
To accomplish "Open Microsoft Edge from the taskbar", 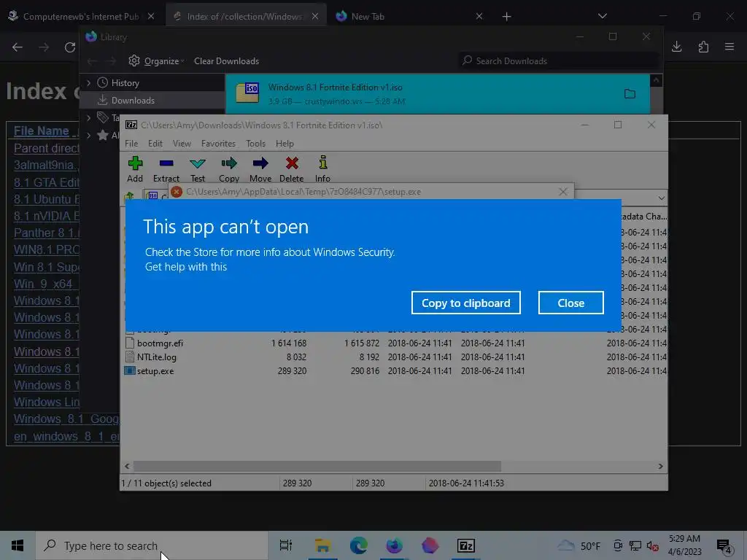I will click(x=359, y=545).
